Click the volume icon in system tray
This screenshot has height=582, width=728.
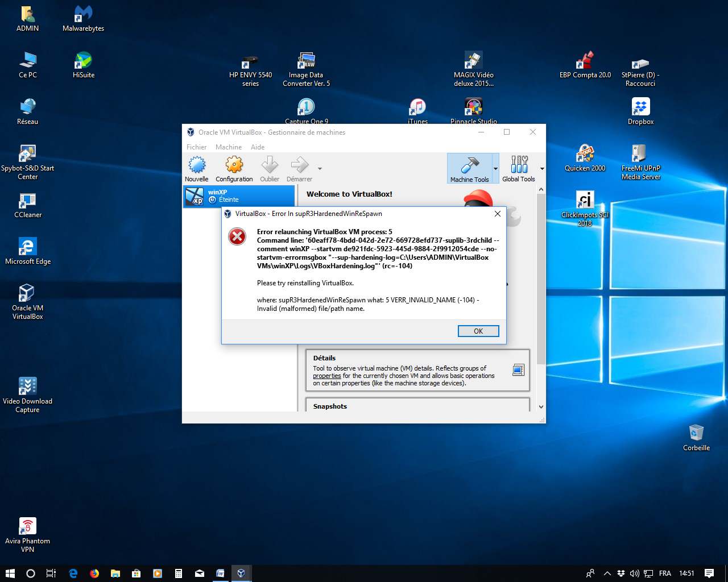pyautogui.click(x=635, y=573)
